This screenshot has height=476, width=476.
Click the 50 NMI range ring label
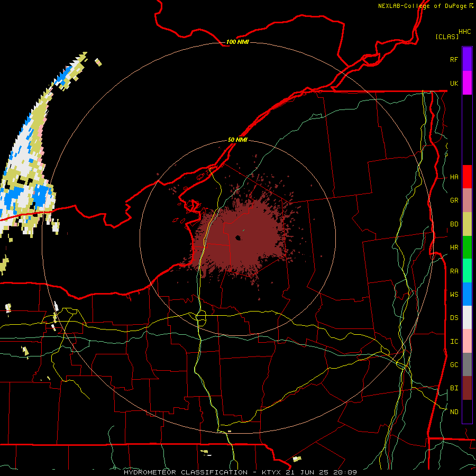[x=237, y=140]
